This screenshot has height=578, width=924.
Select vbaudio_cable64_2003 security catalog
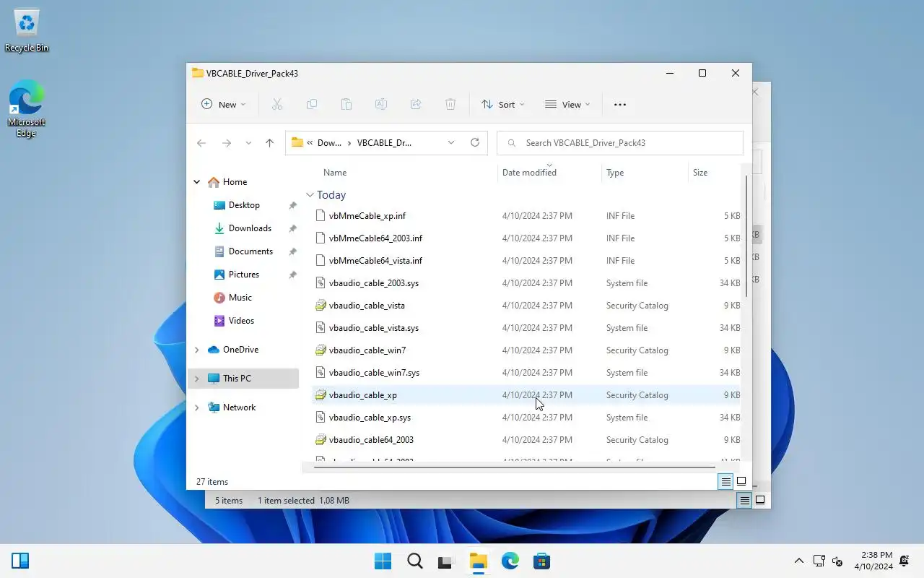[x=527, y=440]
